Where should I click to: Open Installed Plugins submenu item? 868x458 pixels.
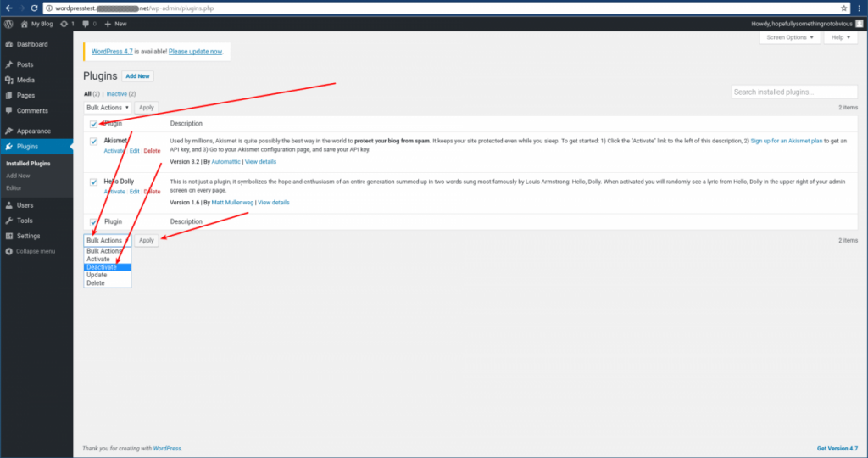[28, 164]
